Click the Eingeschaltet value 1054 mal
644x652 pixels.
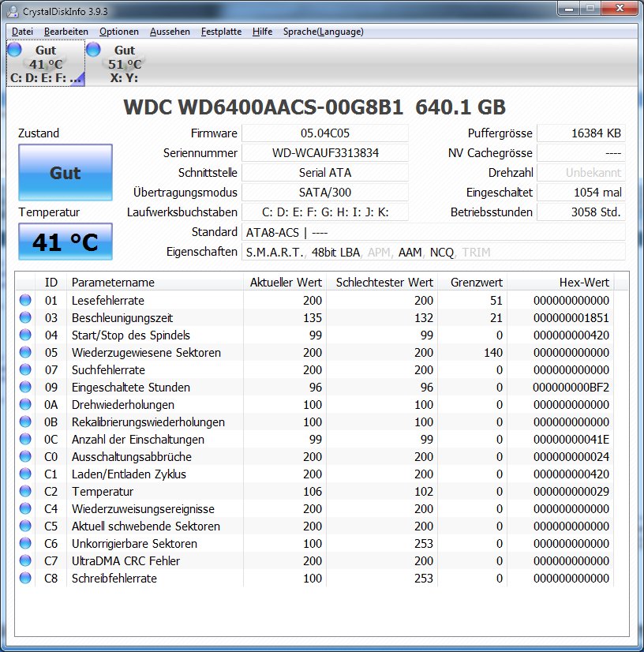(x=581, y=193)
